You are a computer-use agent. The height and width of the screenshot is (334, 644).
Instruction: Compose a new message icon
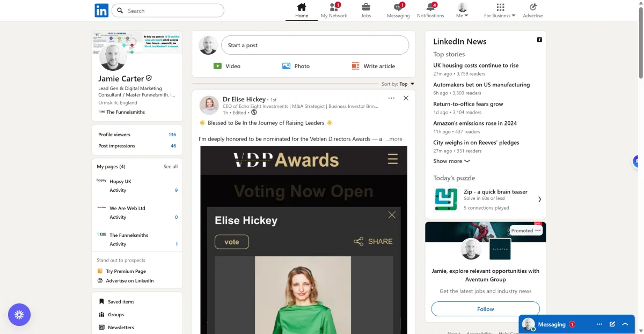click(x=612, y=324)
